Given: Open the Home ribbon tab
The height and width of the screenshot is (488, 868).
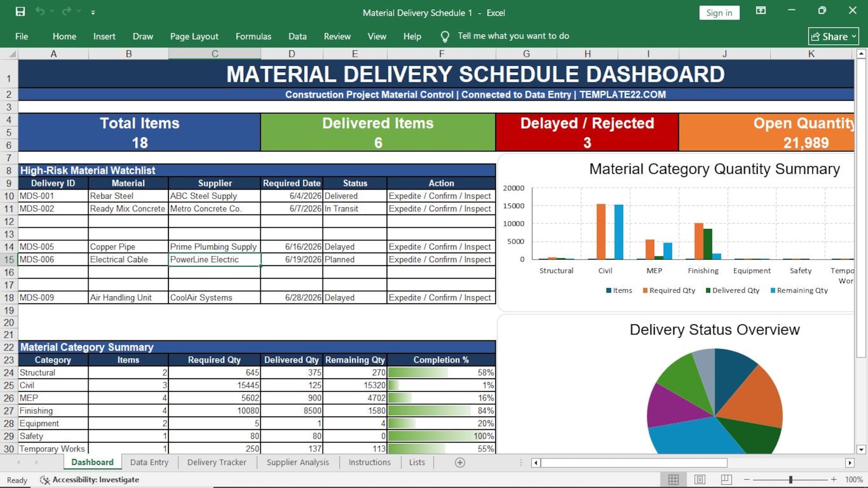Looking at the screenshot, I should click(x=64, y=36).
